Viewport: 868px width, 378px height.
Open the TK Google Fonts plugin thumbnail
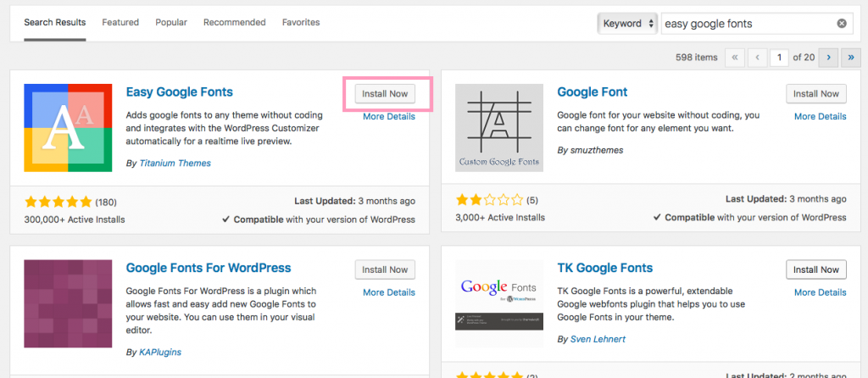tap(498, 303)
